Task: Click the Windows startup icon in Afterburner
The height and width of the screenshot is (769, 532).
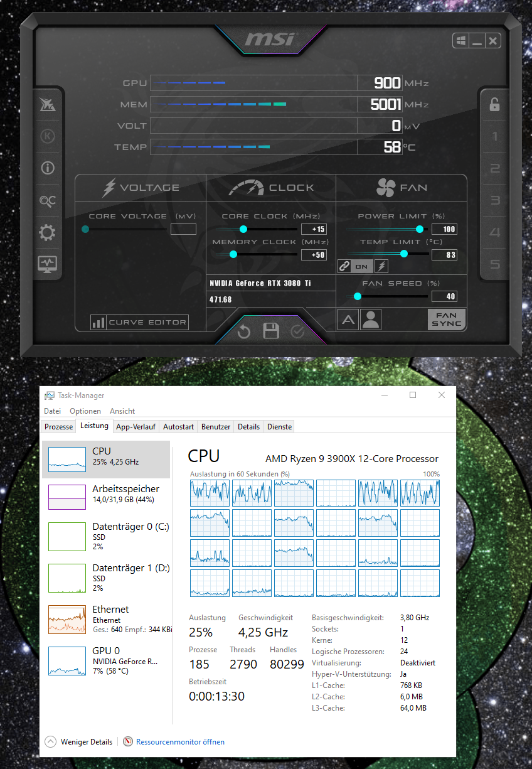Action: tap(461, 41)
